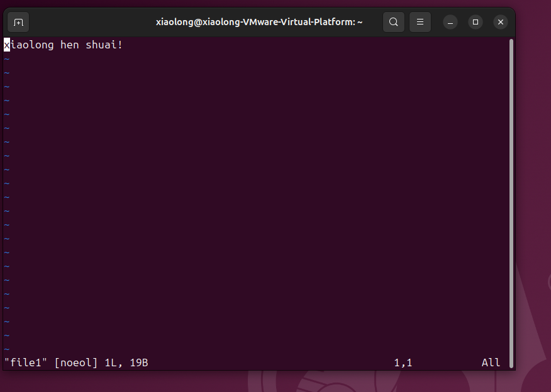The height and width of the screenshot is (392, 551).
Task: Click the "All" scroll position indicator
Action: [491, 362]
